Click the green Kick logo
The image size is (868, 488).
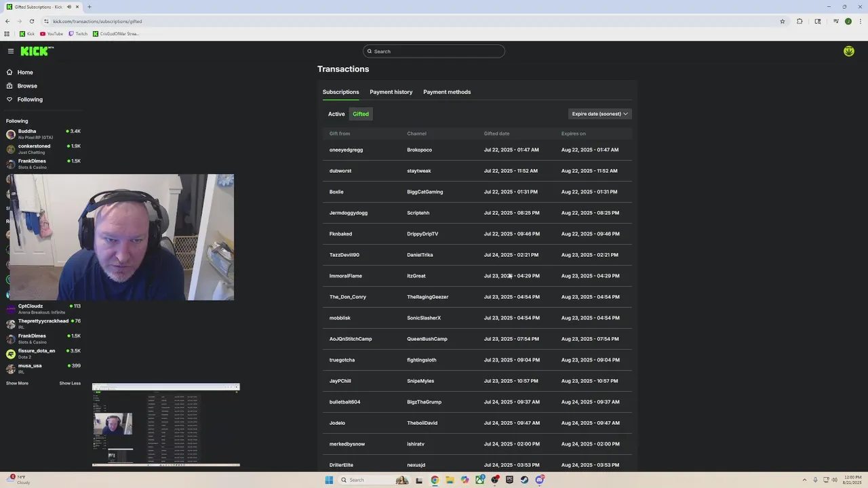tap(37, 51)
